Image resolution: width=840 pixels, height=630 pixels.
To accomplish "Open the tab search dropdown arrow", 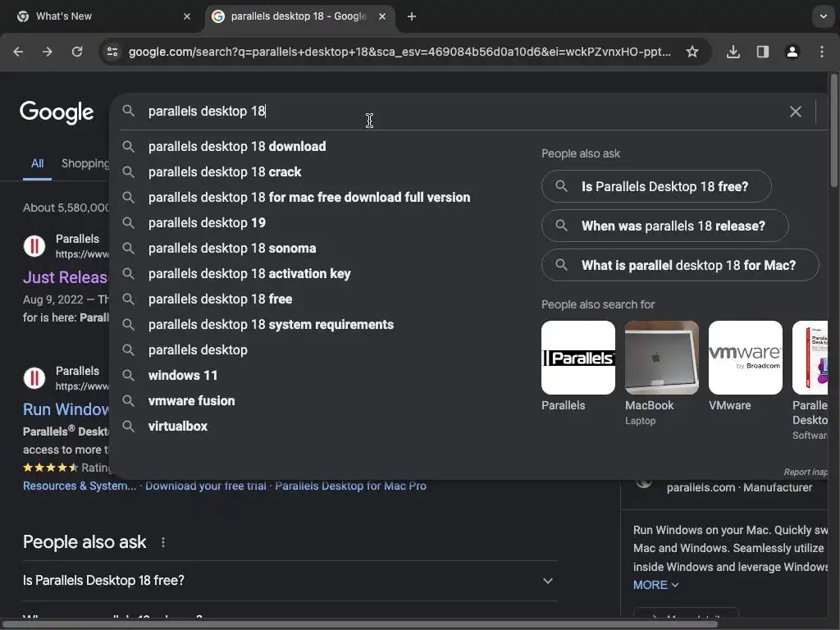I will [824, 16].
